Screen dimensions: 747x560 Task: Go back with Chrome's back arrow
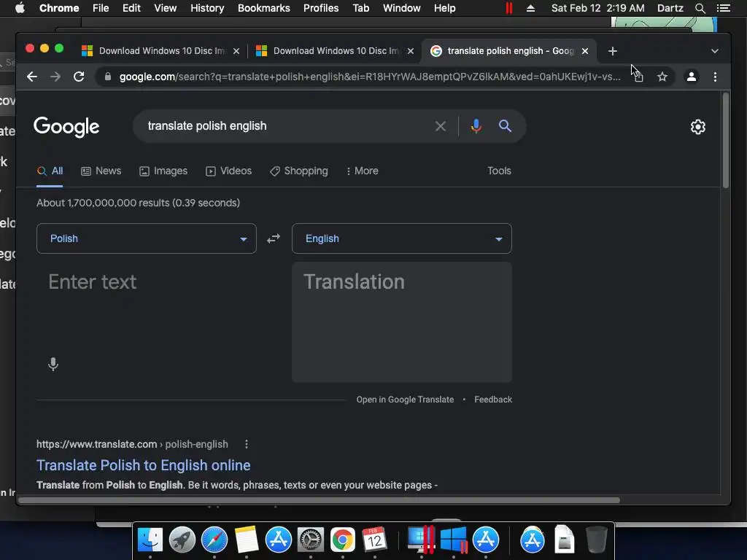pos(32,77)
